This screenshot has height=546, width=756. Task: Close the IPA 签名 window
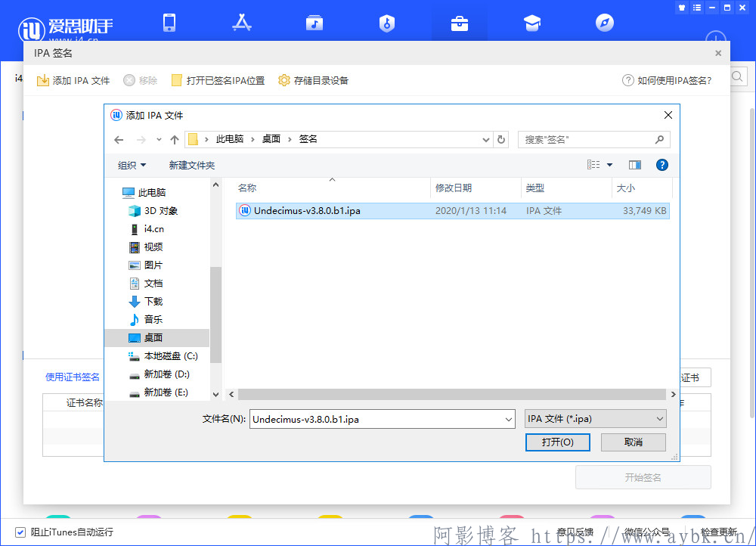click(718, 53)
